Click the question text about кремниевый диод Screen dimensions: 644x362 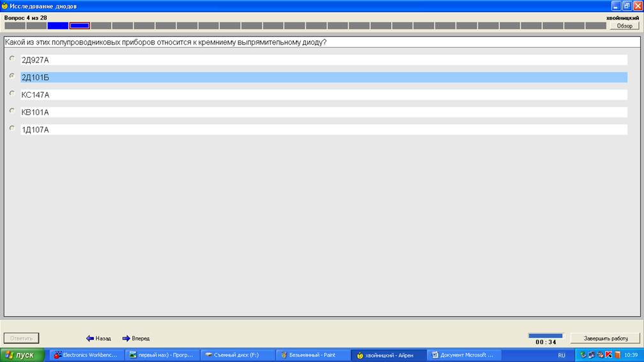[x=165, y=42]
